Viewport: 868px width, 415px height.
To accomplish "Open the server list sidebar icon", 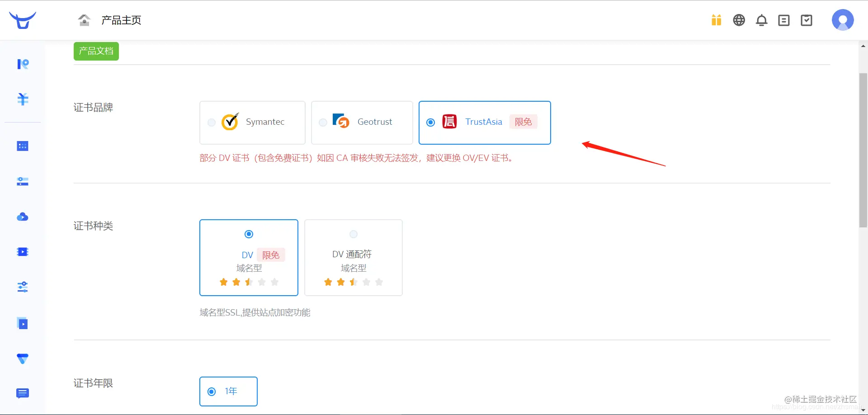I will 23,182.
